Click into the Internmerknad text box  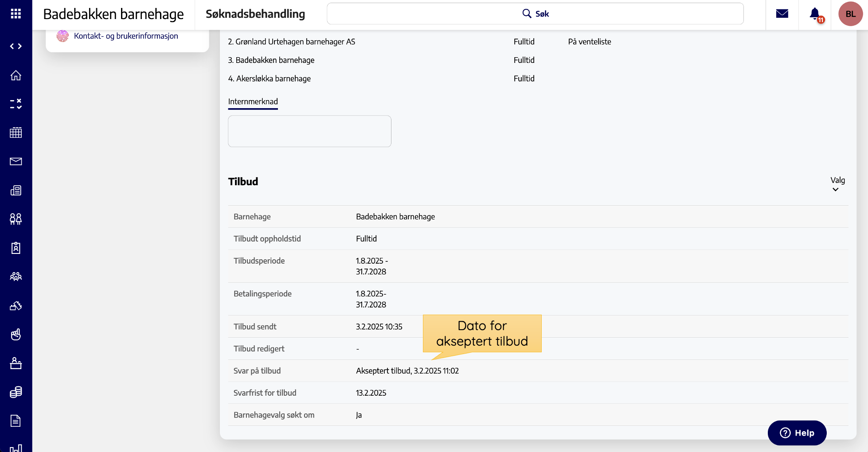click(x=309, y=131)
